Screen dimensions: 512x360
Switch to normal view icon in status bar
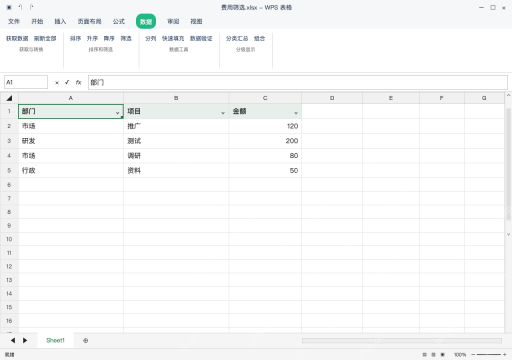pos(424,355)
